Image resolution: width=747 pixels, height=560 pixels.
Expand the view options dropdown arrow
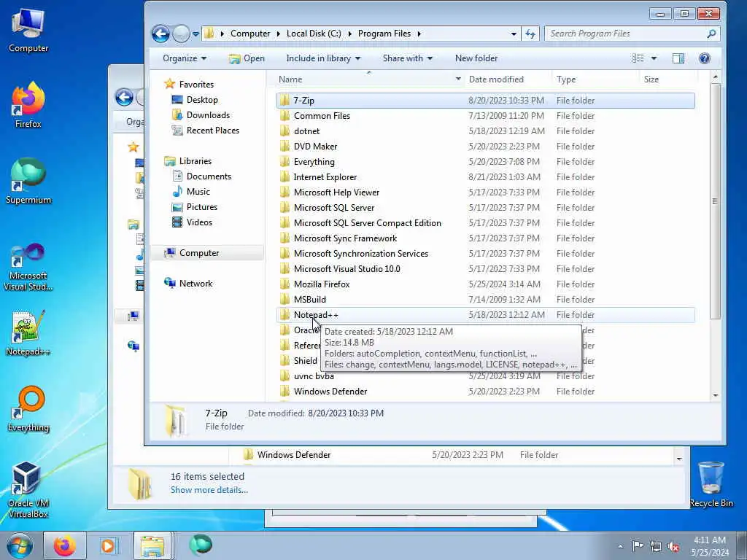pyautogui.click(x=654, y=58)
